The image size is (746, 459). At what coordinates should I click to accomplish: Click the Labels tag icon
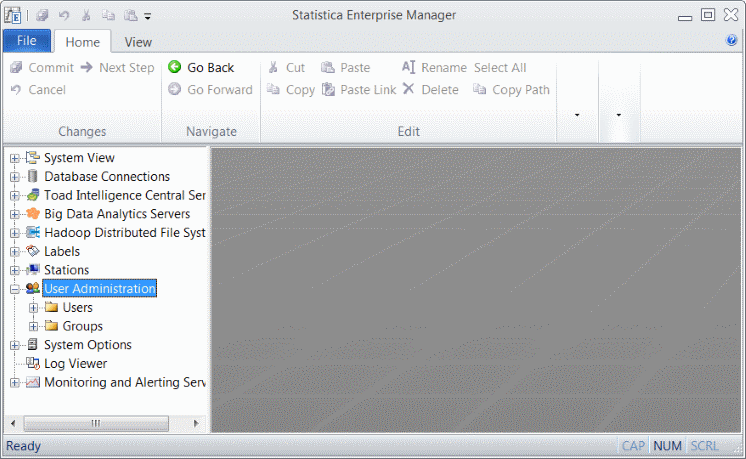pos(33,251)
